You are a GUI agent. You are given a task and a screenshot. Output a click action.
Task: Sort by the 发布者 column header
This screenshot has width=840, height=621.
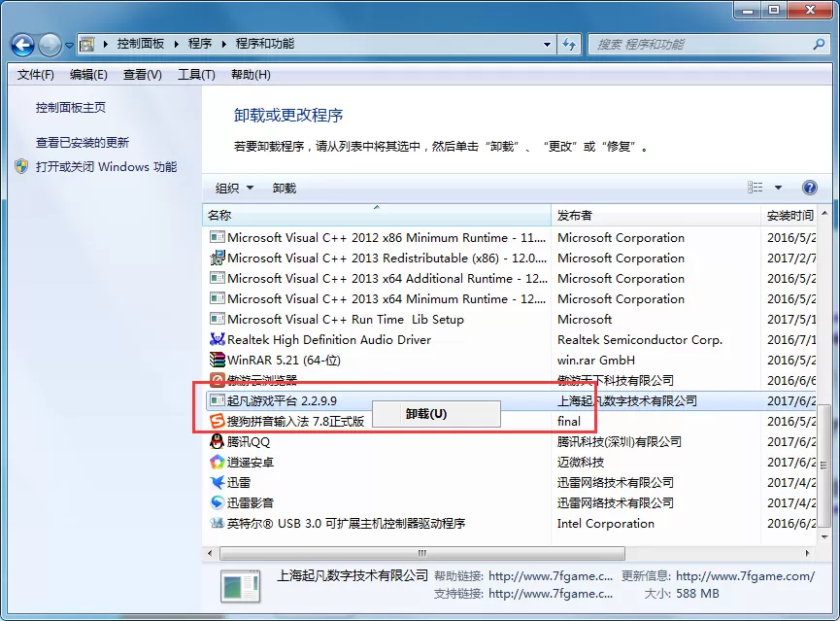[655, 216]
